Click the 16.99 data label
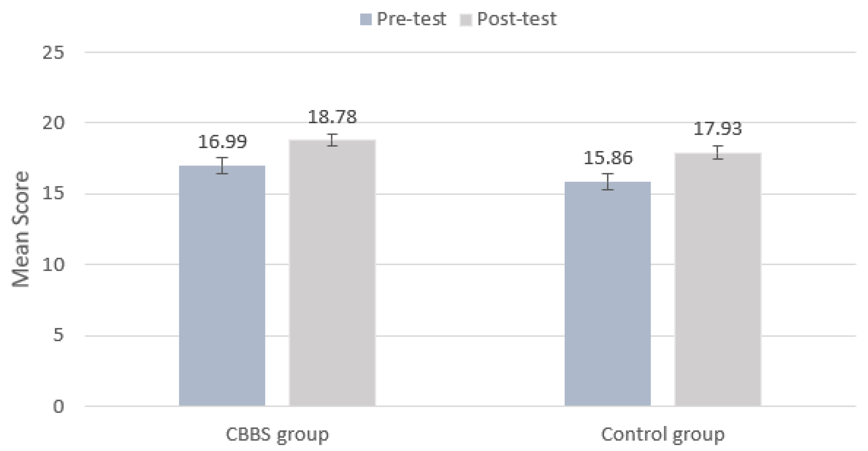Screen dimensions: 868x451 [222, 142]
